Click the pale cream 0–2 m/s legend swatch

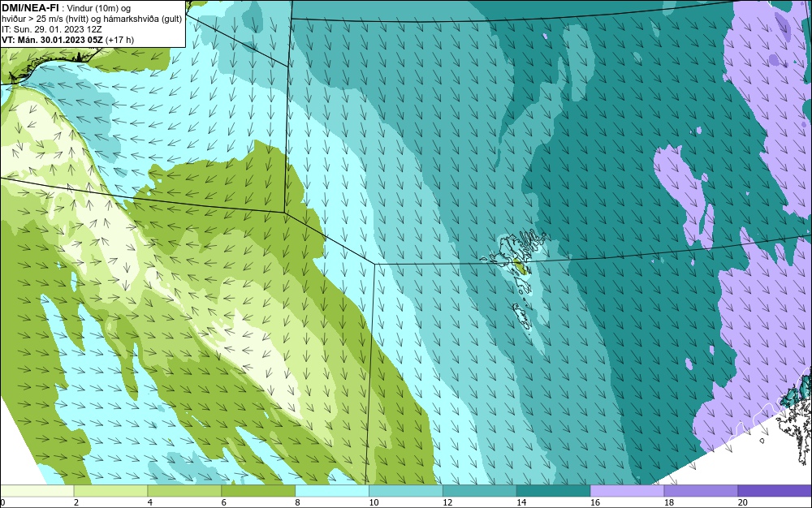click(37, 490)
